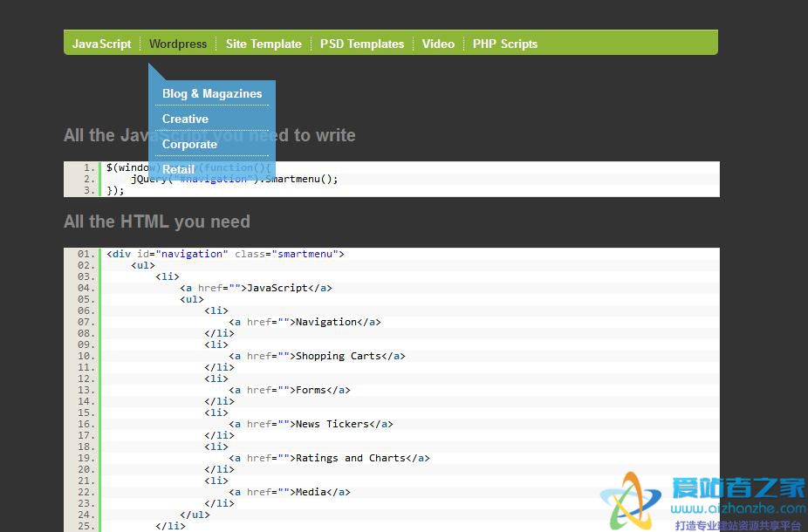
Task: Click the Navigation anchor code line
Action: pos(305,322)
